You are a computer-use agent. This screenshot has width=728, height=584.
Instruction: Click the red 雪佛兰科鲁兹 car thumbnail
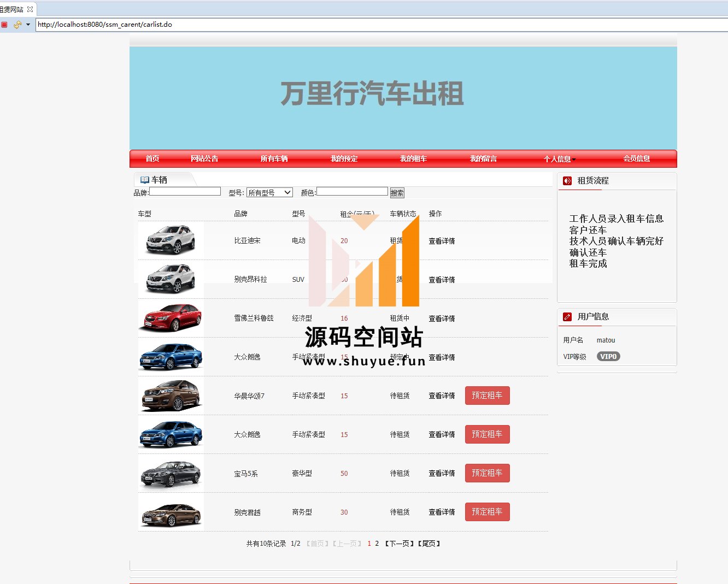[171, 318]
